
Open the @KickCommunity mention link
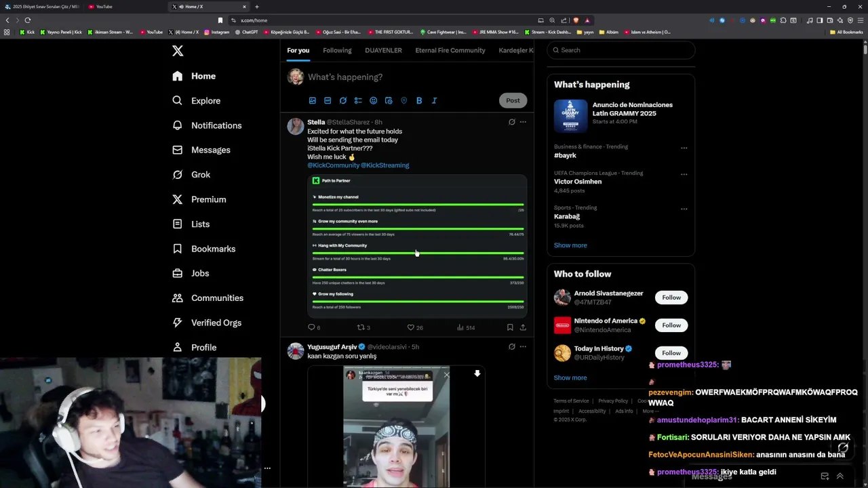point(333,165)
